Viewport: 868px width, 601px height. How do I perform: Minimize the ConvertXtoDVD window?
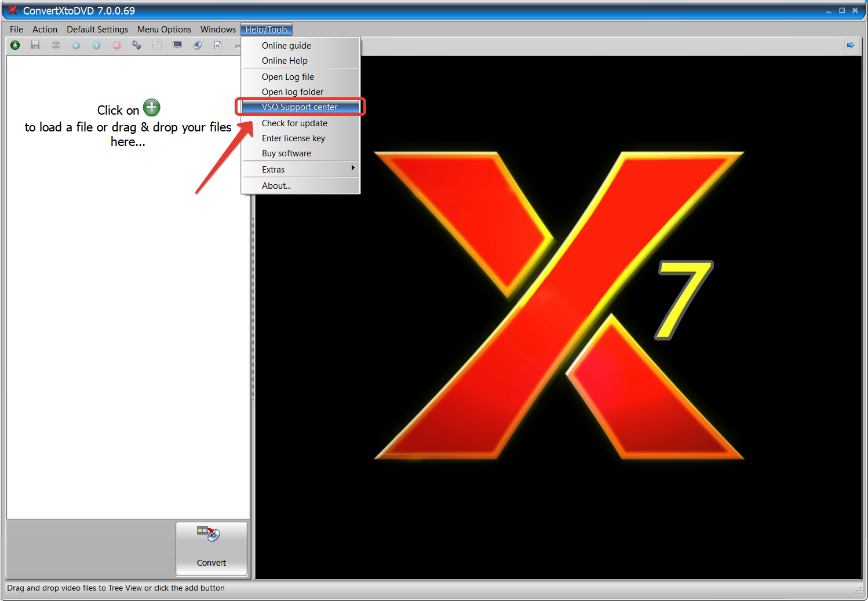(x=829, y=10)
